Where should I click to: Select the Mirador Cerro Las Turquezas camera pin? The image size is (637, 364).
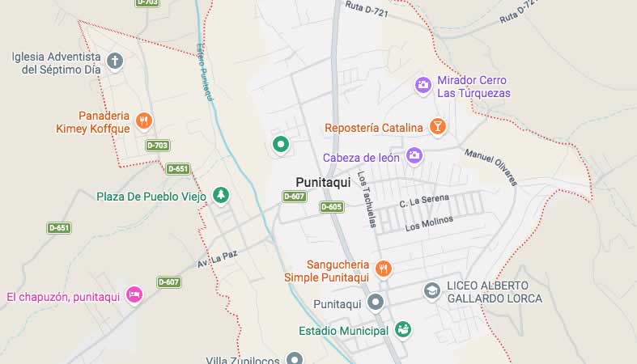[423, 86]
